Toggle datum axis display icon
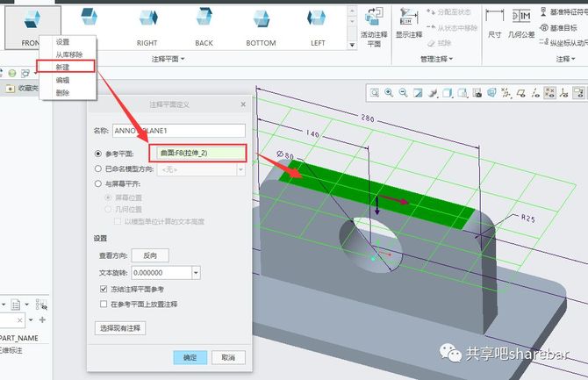588x380 pixels. [x=535, y=93]
